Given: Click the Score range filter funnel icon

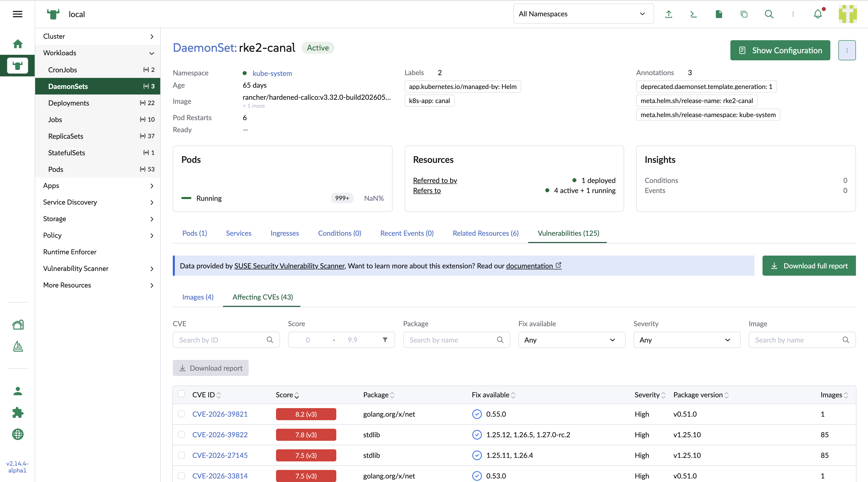Looking at the screenshot, I should 385,340.
